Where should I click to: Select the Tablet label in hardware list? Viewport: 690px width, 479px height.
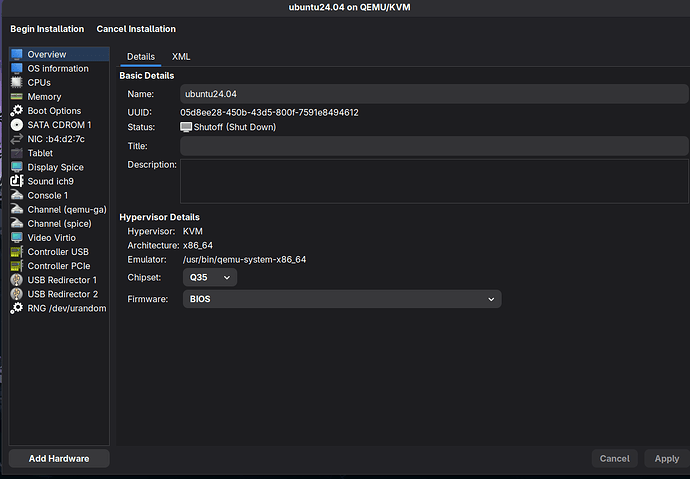(40, 153)
